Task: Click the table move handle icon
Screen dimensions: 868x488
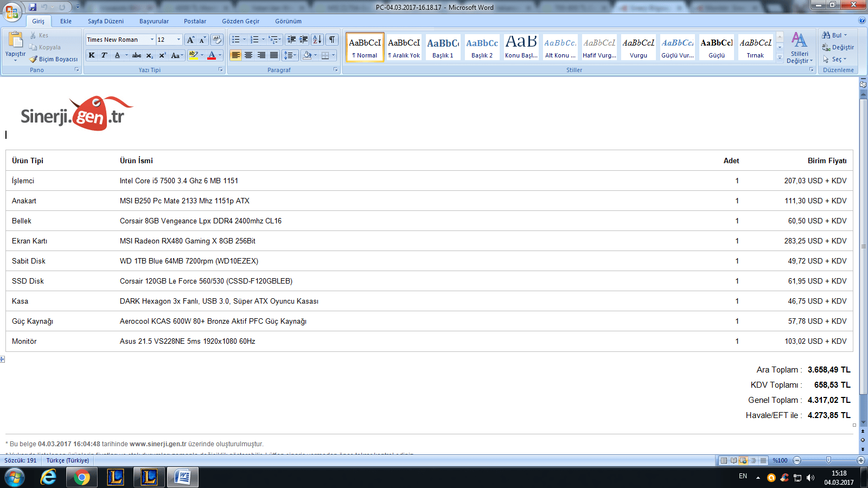Action: click(2, 359)
